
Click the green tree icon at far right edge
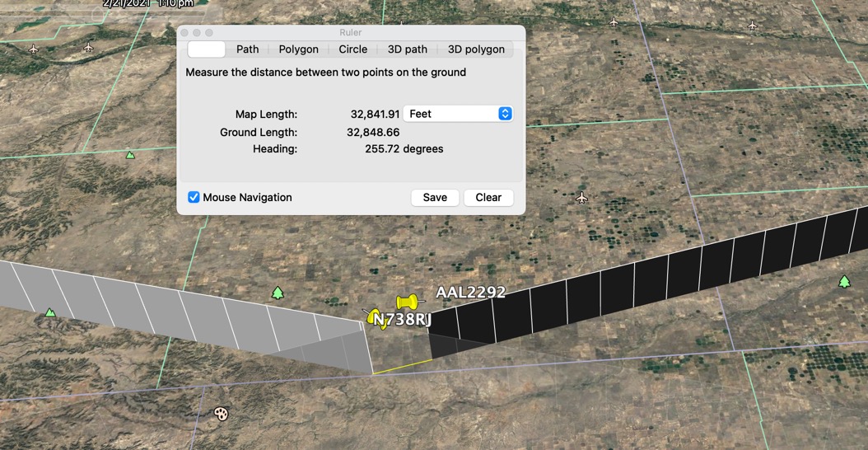point(844,282)
